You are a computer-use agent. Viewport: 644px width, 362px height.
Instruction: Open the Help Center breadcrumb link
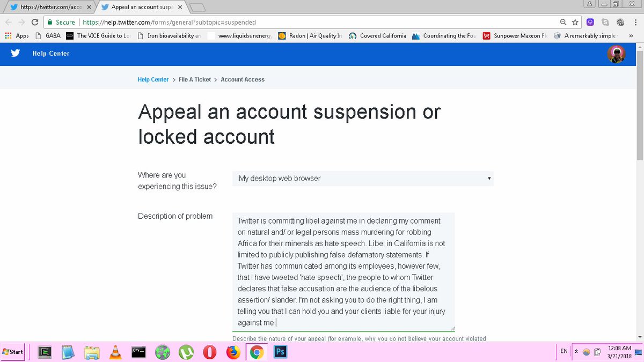click(153, 79)
